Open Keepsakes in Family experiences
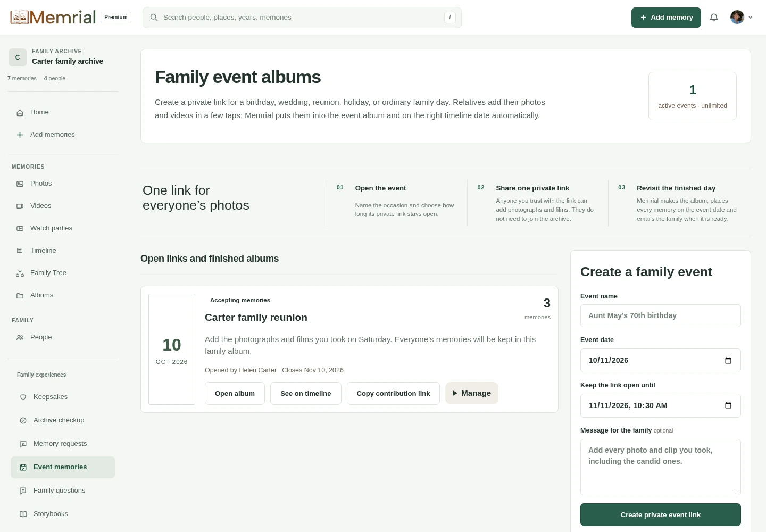 click(x=63, y=397)
